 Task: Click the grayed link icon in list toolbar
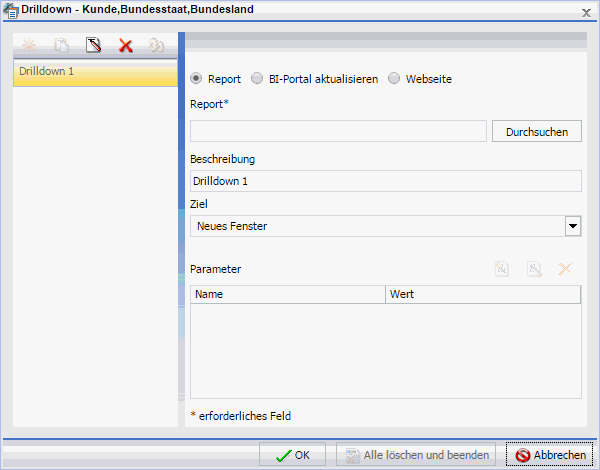tap(157, 46)
